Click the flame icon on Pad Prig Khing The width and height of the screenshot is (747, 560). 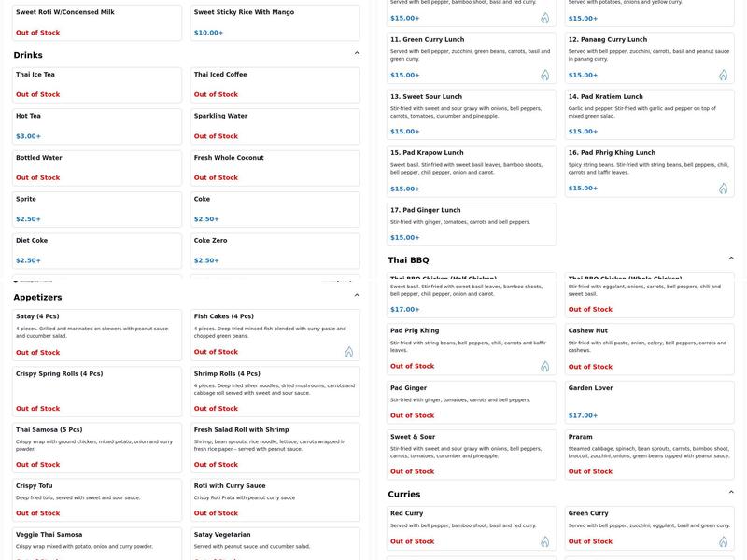coord(544,366)
